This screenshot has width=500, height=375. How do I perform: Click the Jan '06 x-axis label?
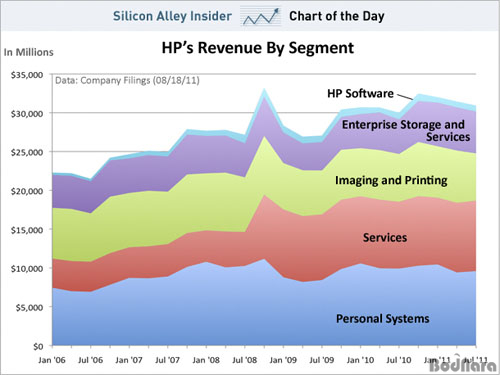point(52,360)
